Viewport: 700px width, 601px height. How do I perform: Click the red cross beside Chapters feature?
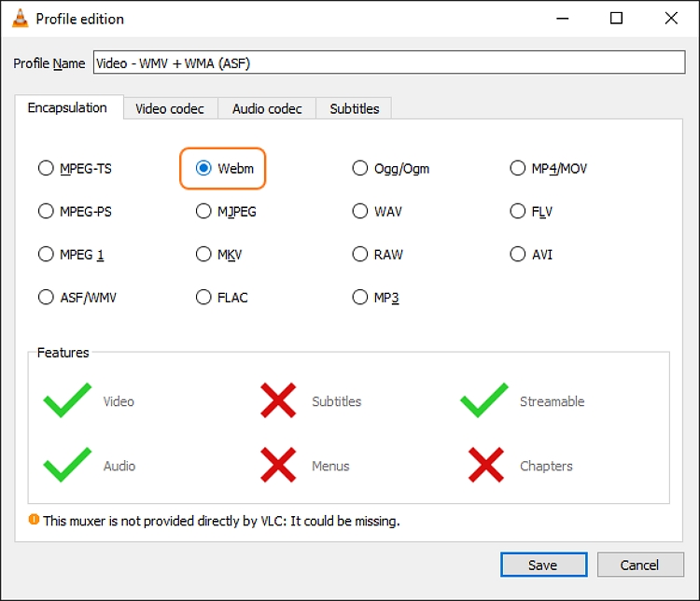click(486, 465)
